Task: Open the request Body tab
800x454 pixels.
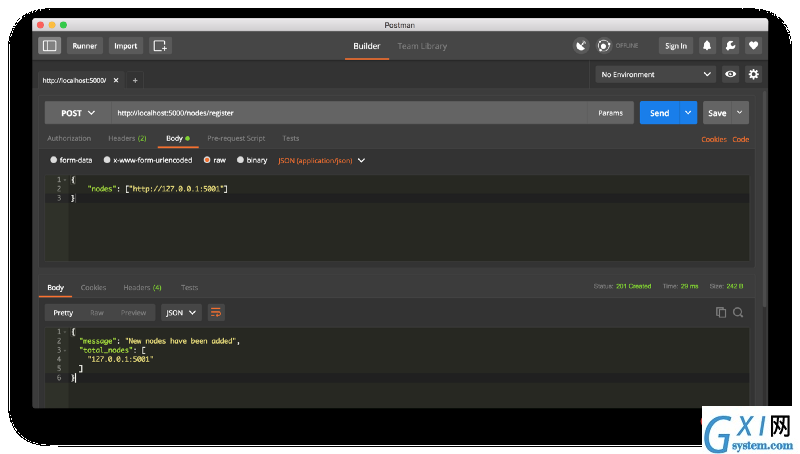Action: point(178,138)
